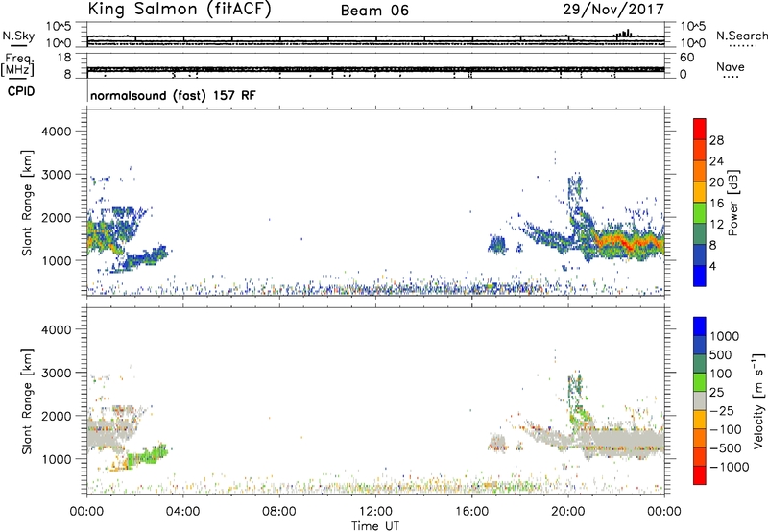Click the "N.Sky" legend label
The image size is (768, 532).
click(x=18, y=36)
